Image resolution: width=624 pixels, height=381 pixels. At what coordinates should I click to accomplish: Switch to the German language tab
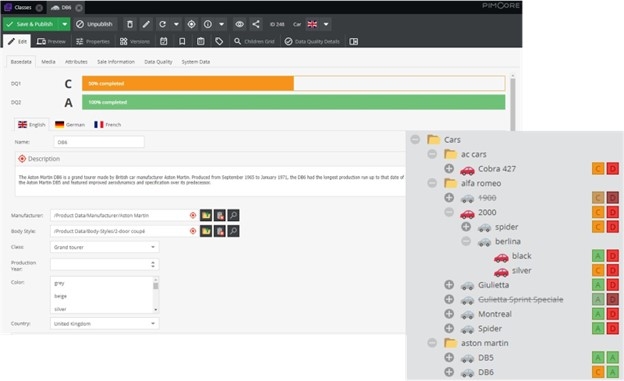click(70, 125)
